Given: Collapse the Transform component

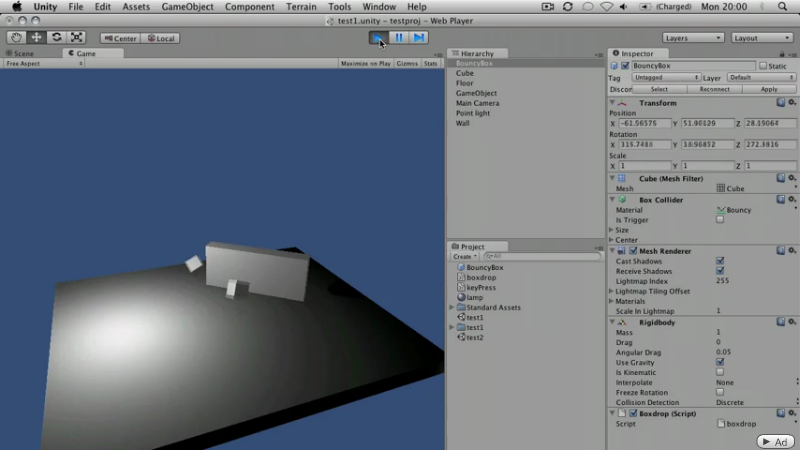Looking at the screenshot, I should (612, 103).
